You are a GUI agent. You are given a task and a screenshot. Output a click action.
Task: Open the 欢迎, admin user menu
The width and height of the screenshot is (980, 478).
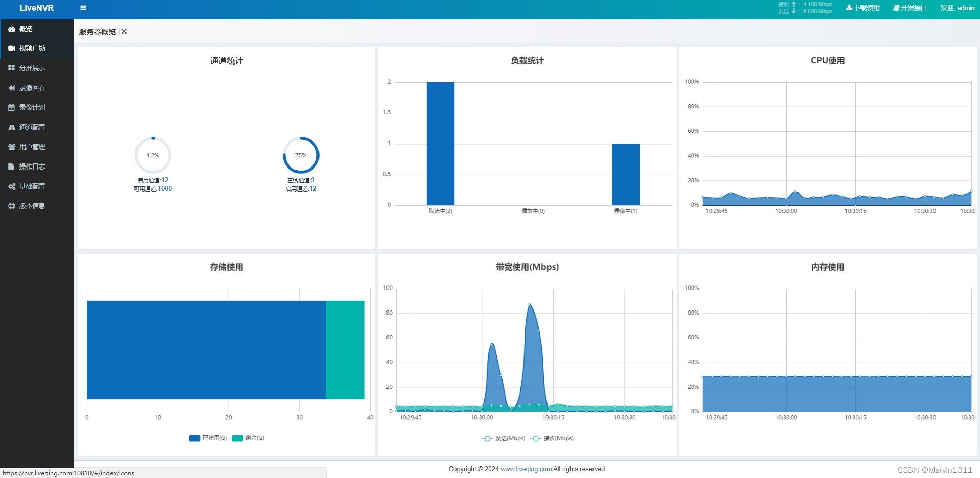coord(958,8)
